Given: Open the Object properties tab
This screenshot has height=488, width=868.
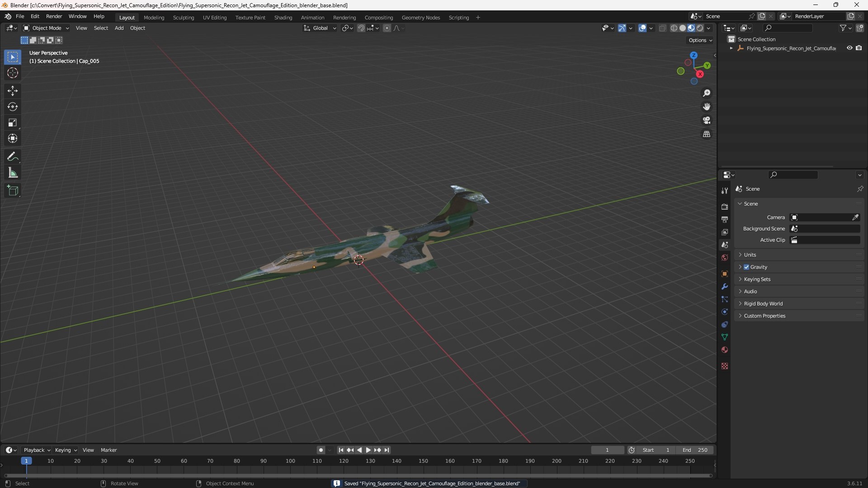Looking at the screenshot, I should coord(725,274).
